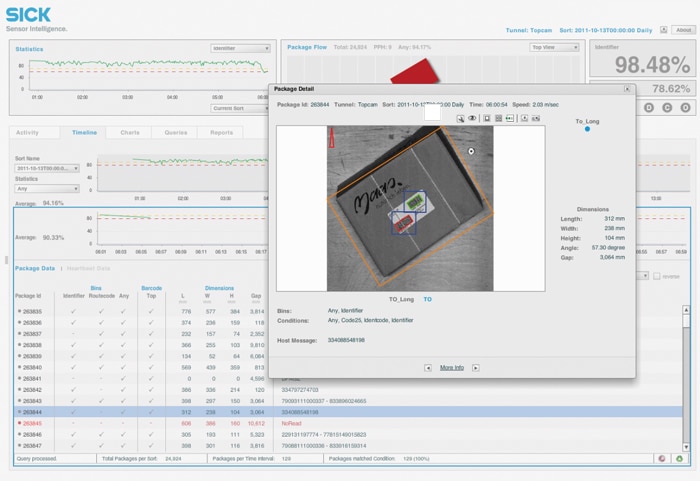700x481 pixels.
Task: Toggle the reverse checkbox
Action: [x=656, y=276]
